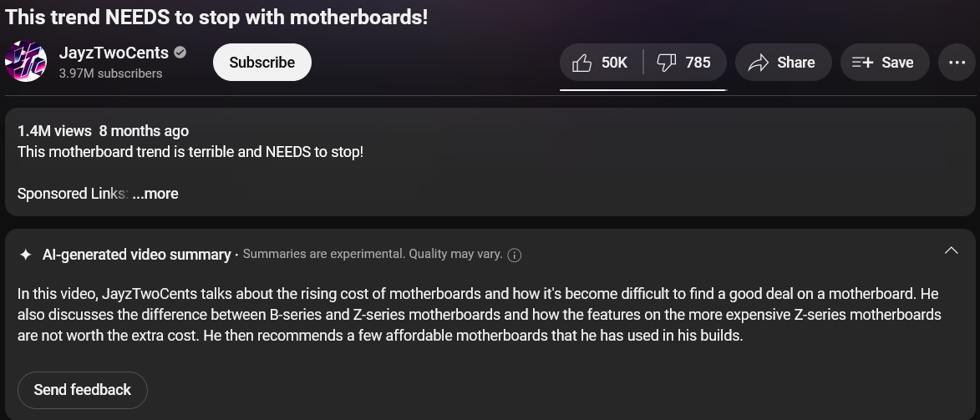This screenshot has width=980, height=420.
Task: Open the JayzTwoCents channel avatar
Action: (26, 61)
